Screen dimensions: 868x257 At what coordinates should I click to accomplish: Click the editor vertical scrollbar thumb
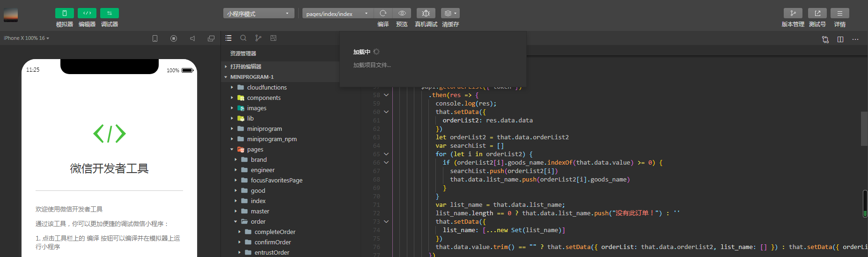tap(864, 129)
